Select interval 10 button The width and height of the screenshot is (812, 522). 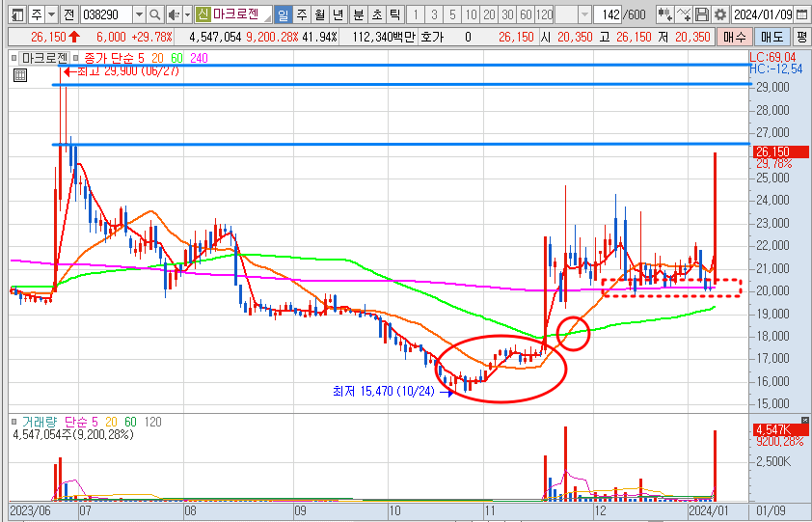tap(471, 14)
